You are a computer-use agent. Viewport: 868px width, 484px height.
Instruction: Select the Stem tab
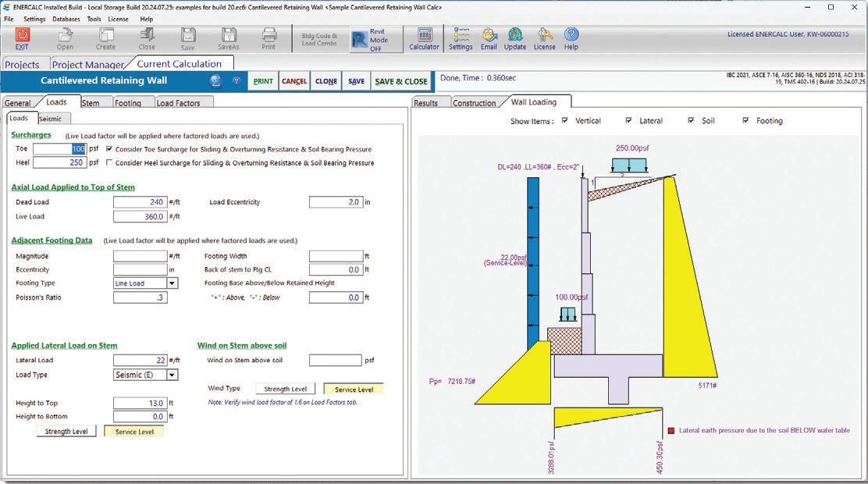[91, 103]
